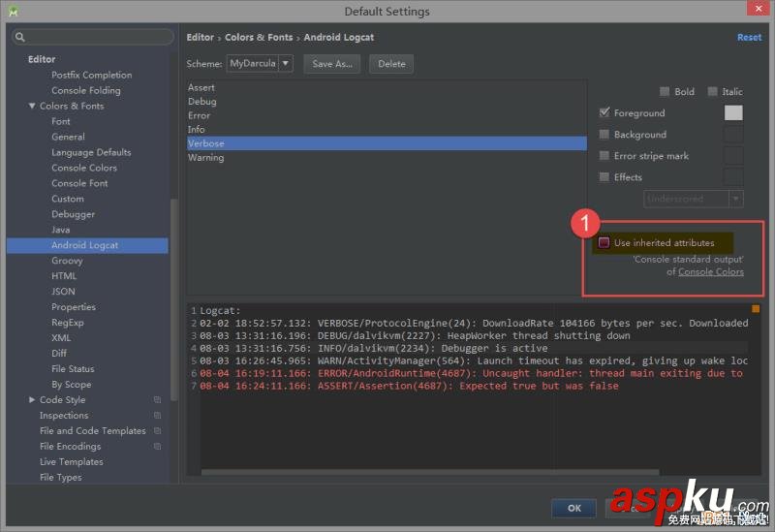Check the Effects checkbox

pyautogui.click(x=604, y=176)
